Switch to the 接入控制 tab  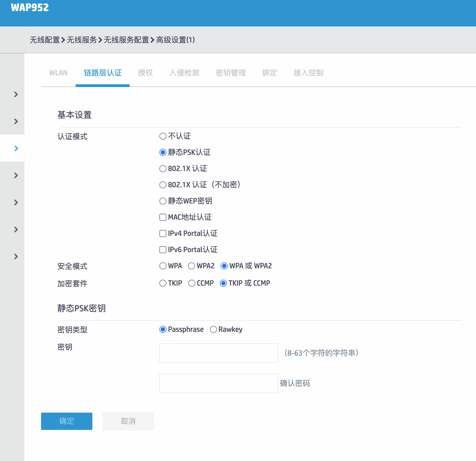(309, 73)
